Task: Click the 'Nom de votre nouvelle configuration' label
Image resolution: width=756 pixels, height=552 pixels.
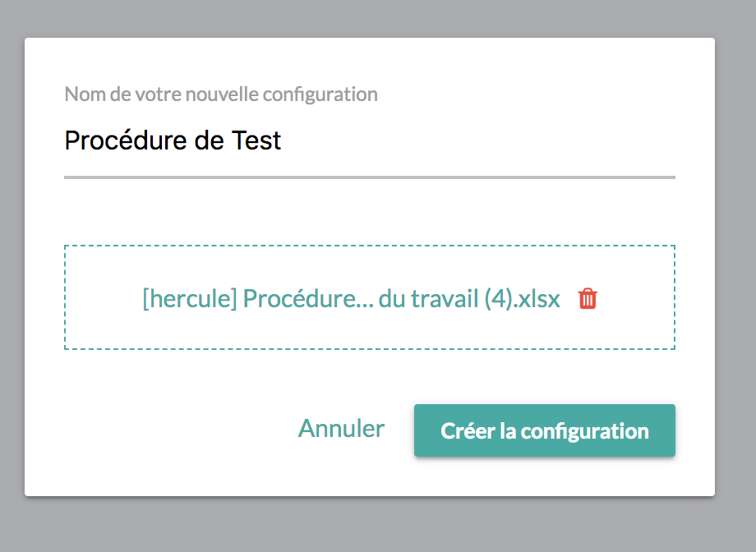Action: [221, 94]
